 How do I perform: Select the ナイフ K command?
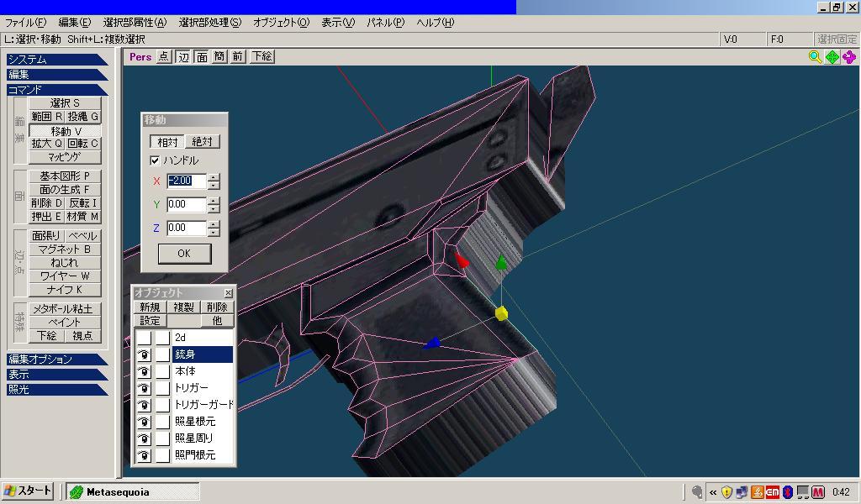[65, 290]
